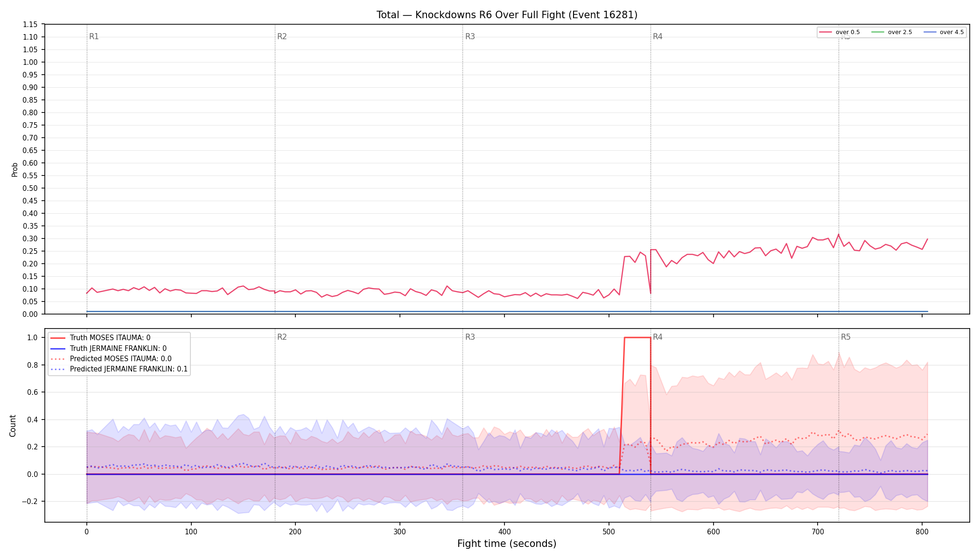
Task: Click the −0.2 tick on Count axis
Action: click(30, 501)
